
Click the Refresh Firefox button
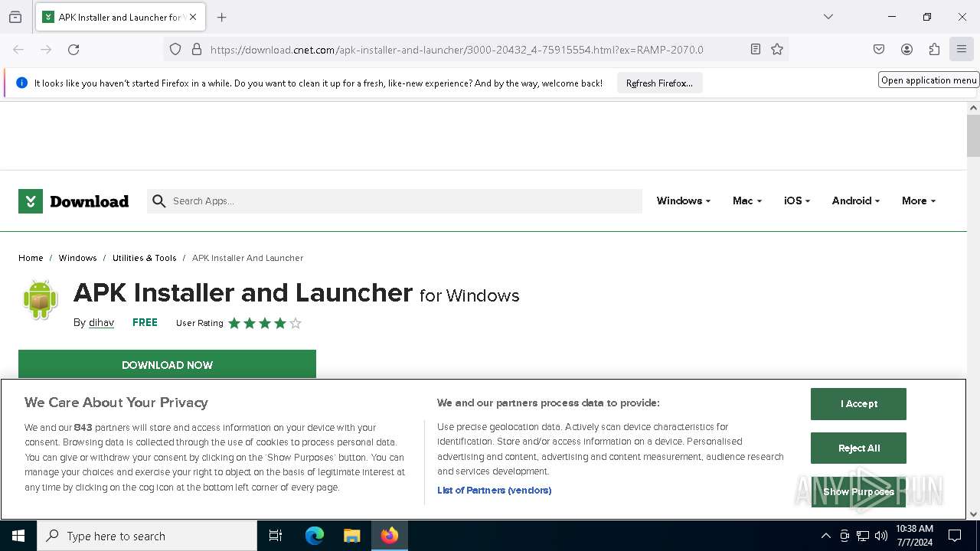point(659,83)
